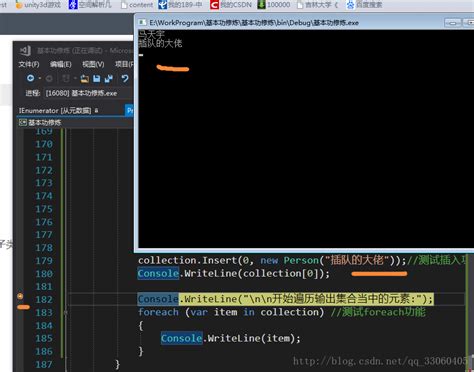The width and height of the screenshot is (474, 372).
Task: Collapse the foreach block at line 183
Action: point(66,312)
